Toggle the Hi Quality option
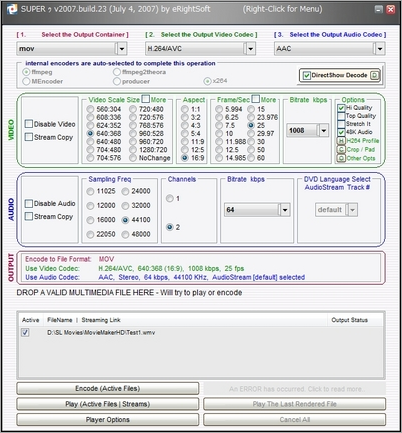 [x=341, y=108]
